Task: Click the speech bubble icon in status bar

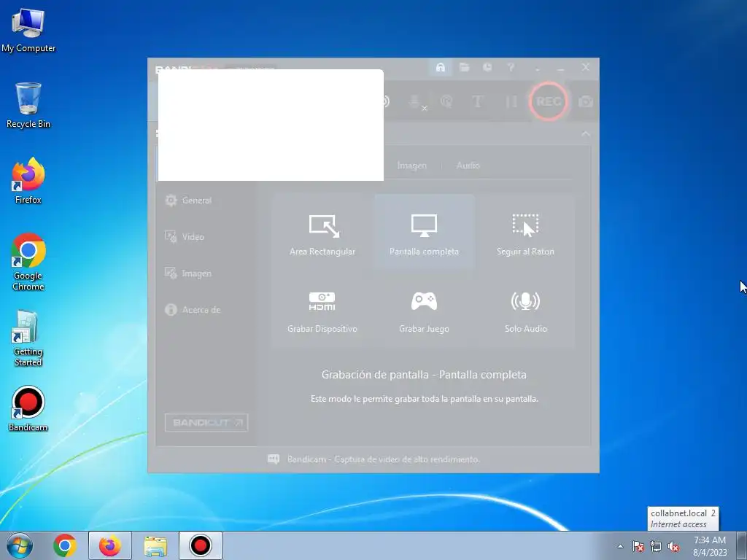Action: (274, 459)
